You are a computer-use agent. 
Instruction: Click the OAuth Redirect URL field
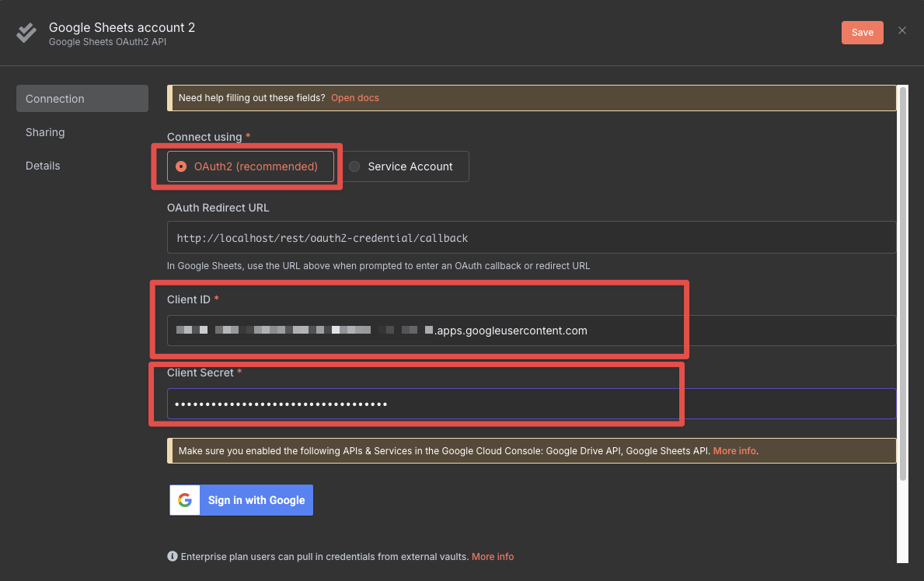[532, 238]
